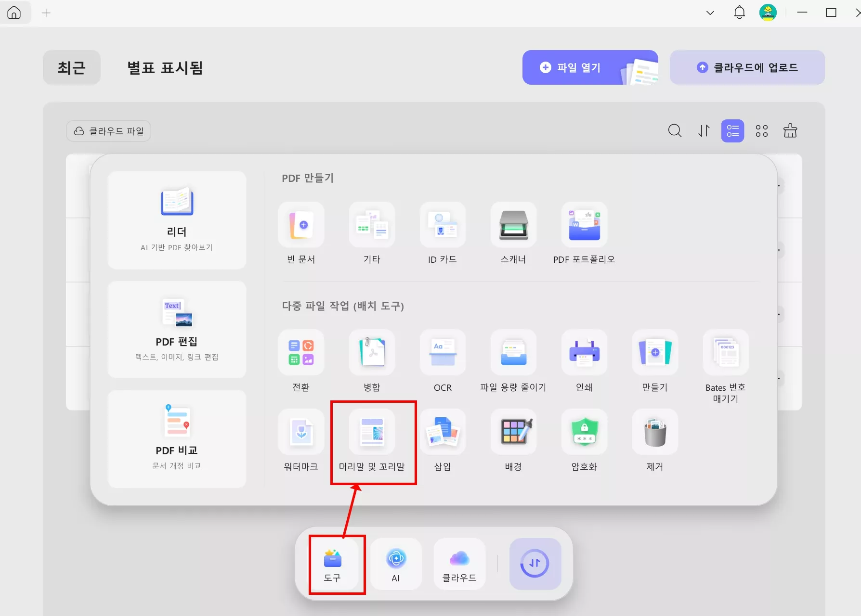Open the 병합 merge tool

click(x=372, y=361)
